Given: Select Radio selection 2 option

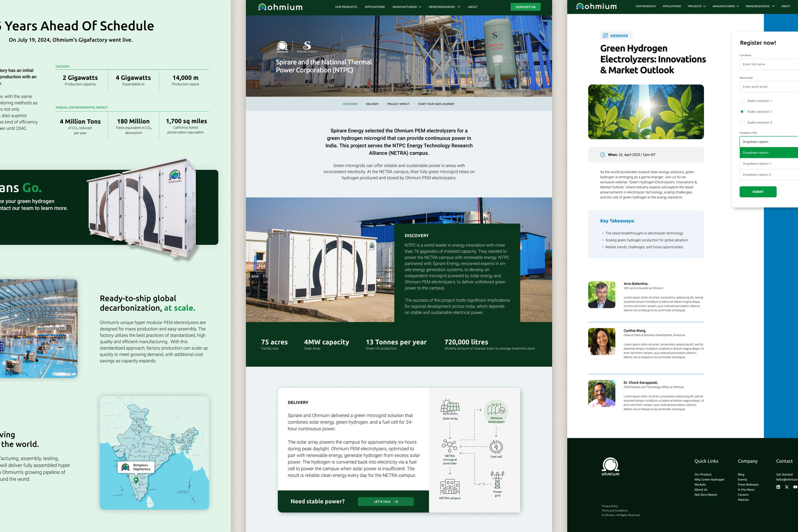Looking at the screenshot, I should (742, 112).
